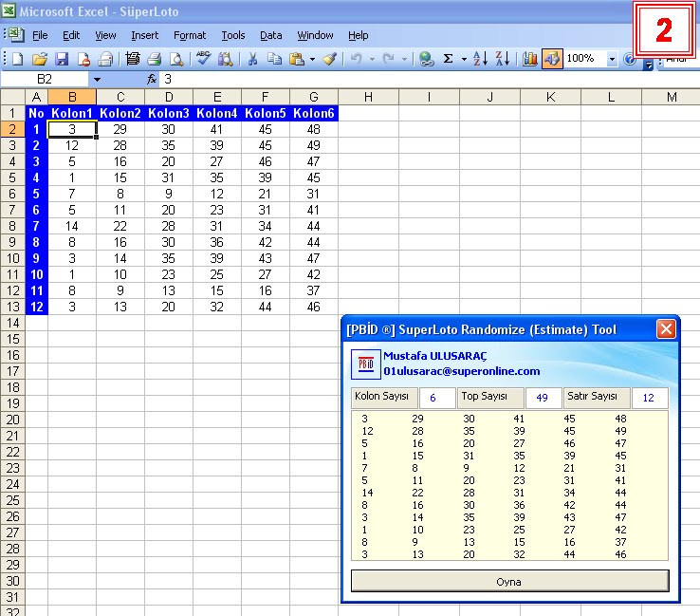Select row header 14
This screenshot has height=616, width=700.
12,323
